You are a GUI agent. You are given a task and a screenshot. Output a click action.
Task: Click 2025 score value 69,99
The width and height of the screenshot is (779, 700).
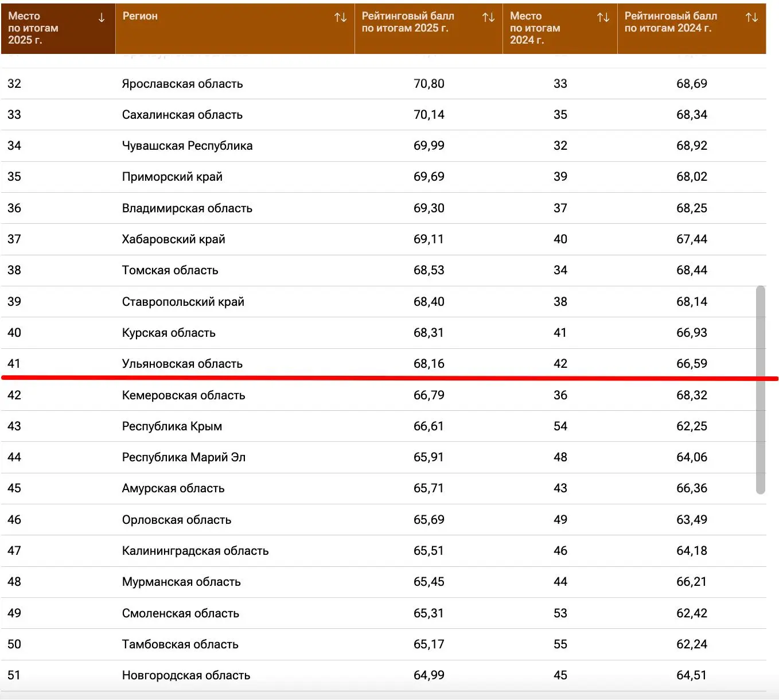[429, 146]
